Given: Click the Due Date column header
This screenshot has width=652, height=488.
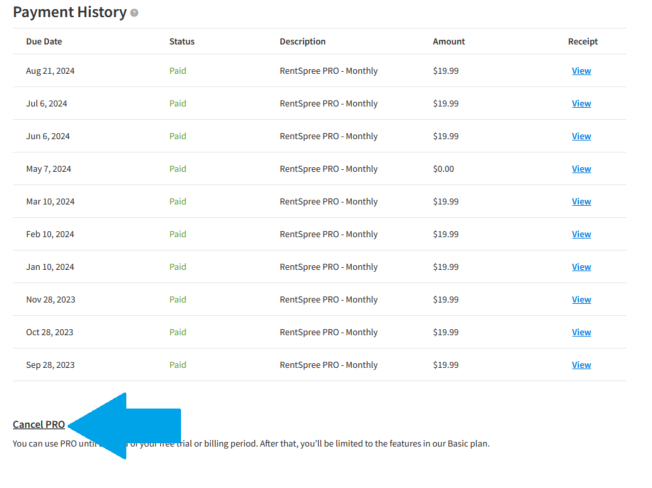Looking at the screenshot, I should pos(44,42).
